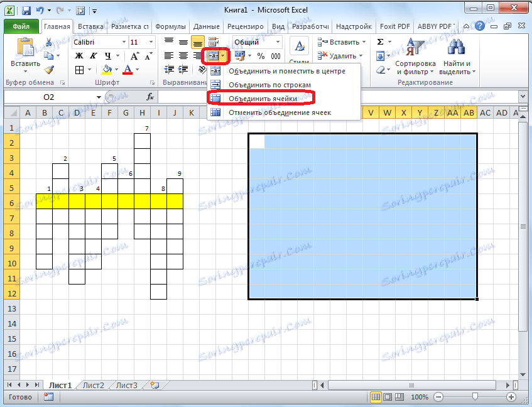
Task: Click the Cut scissors icon
Action: tap(48, 42)
